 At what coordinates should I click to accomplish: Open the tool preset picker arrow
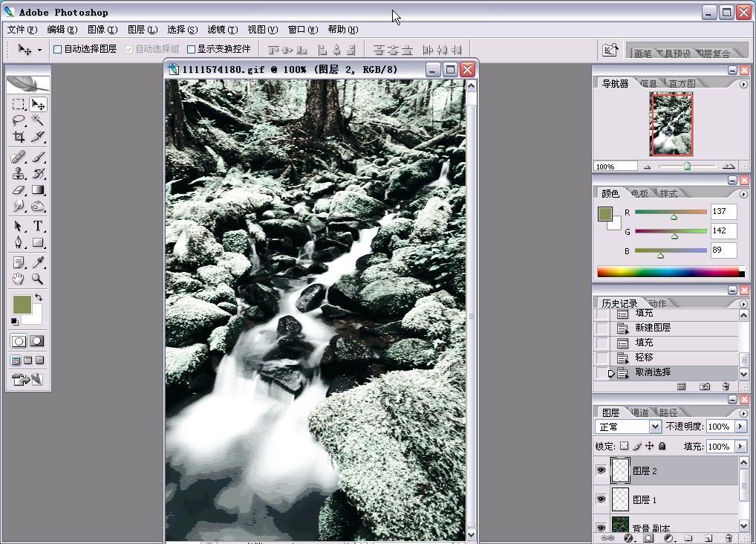40,50
